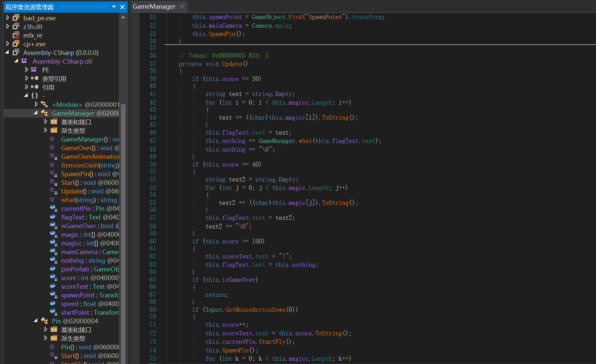Click GameManager.what reference on line 47
Image resolution: width=596 pixels, height=364 pixels.
point(285,141)
